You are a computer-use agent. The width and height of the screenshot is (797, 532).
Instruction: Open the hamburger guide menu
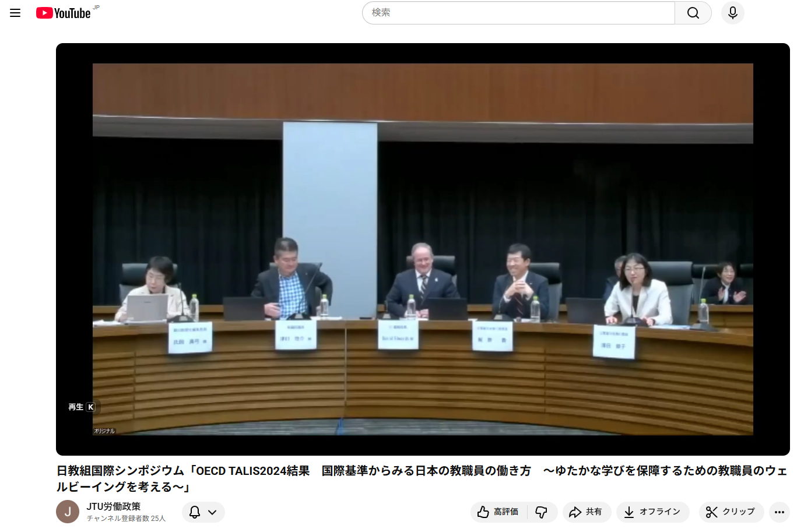(15, 13)
